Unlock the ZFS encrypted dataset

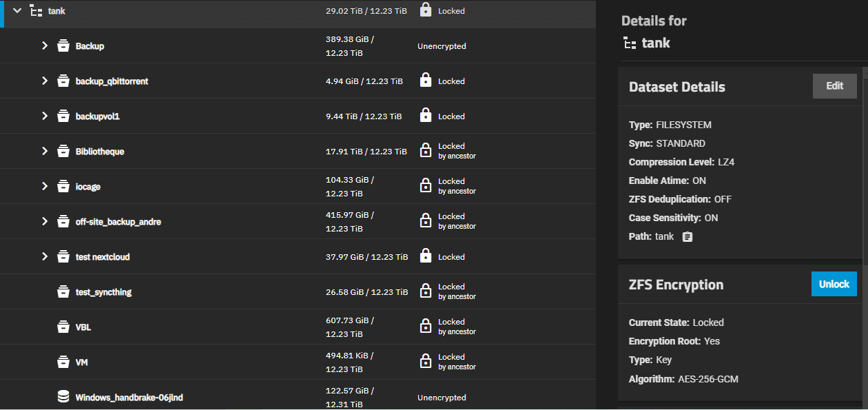coord(834,284)
